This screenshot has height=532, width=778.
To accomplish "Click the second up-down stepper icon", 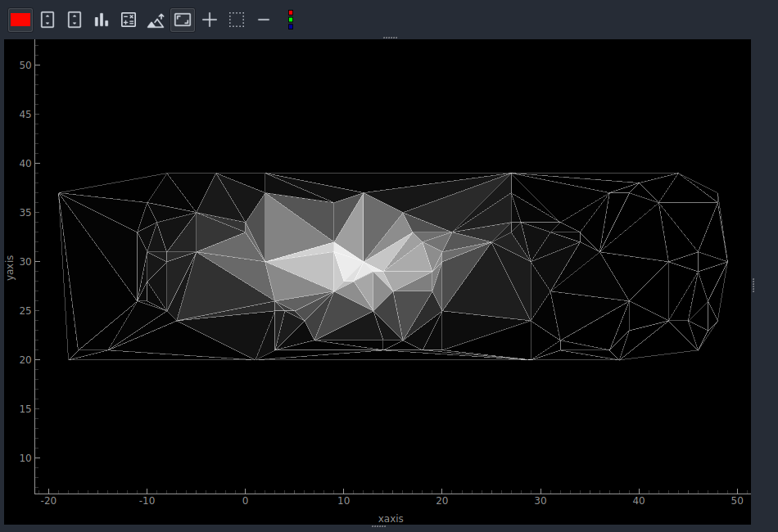I will tap(75, 20).
